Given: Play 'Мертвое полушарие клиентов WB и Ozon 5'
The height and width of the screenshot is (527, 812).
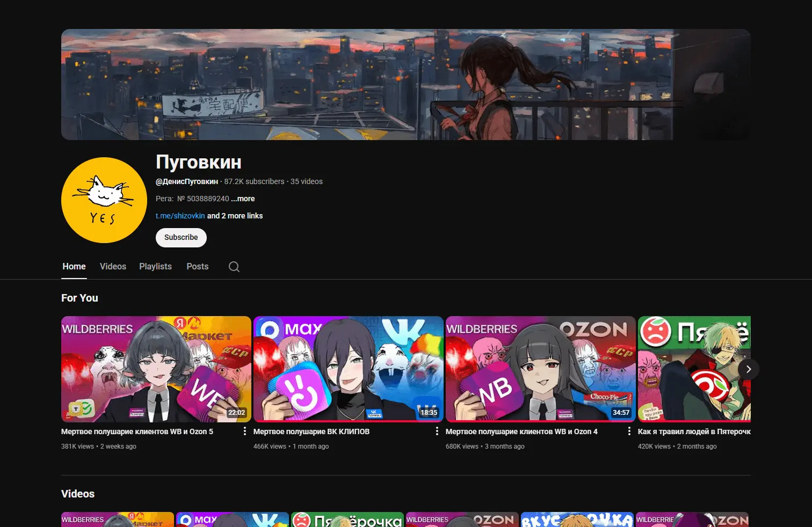Looking at the screenshot, I should 156,369.
